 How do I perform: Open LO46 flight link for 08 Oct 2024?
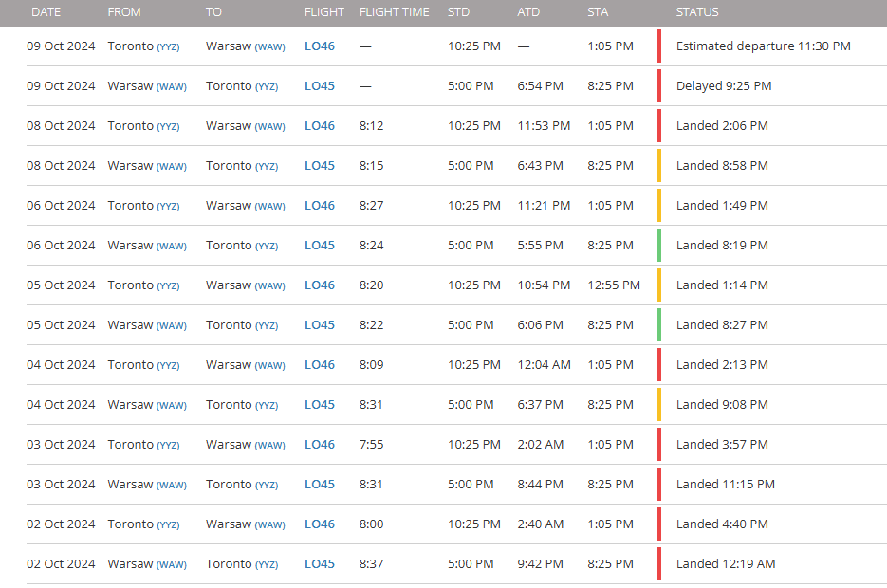pos(320,125)
